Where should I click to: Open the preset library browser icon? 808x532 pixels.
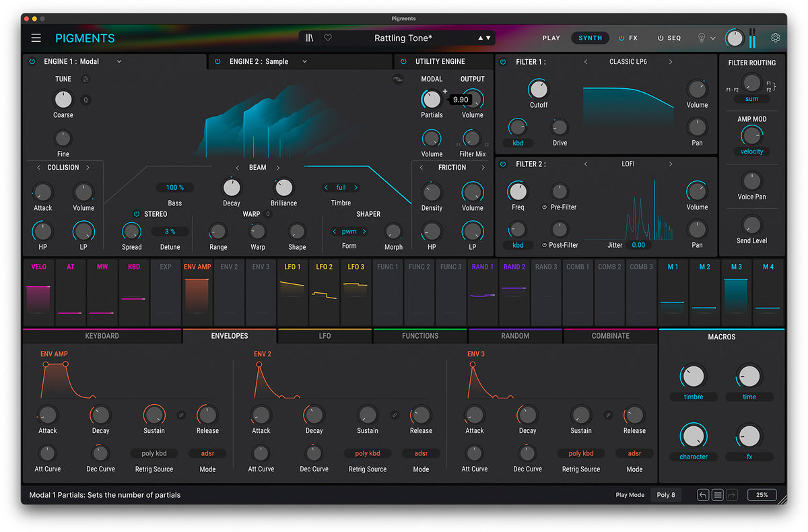click(x=309, y=38)
